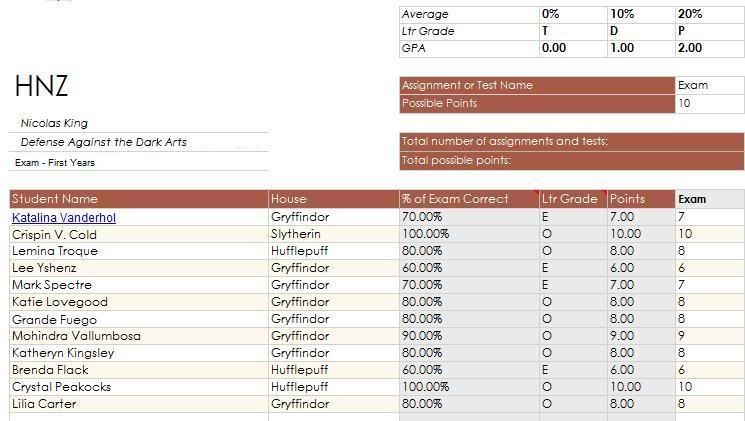Click the Ltr Grade column header
The image size is (745, 421).
click(573, 199)
